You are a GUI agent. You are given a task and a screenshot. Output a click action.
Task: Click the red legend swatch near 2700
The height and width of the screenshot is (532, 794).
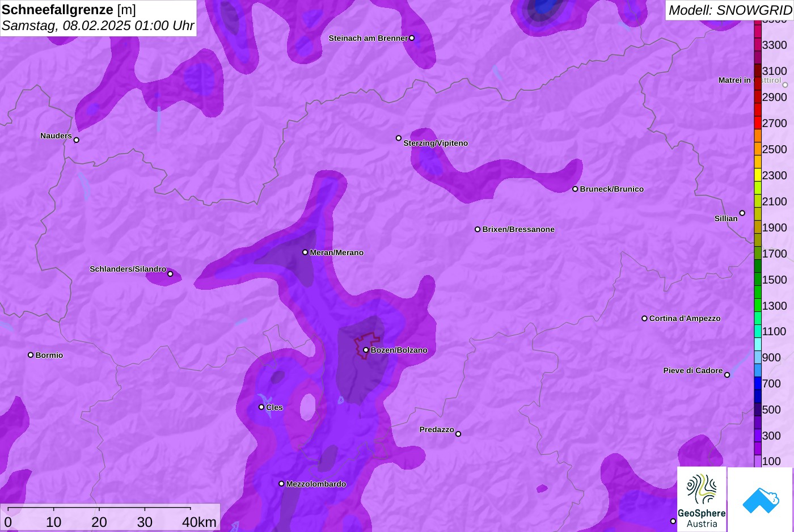758,123
